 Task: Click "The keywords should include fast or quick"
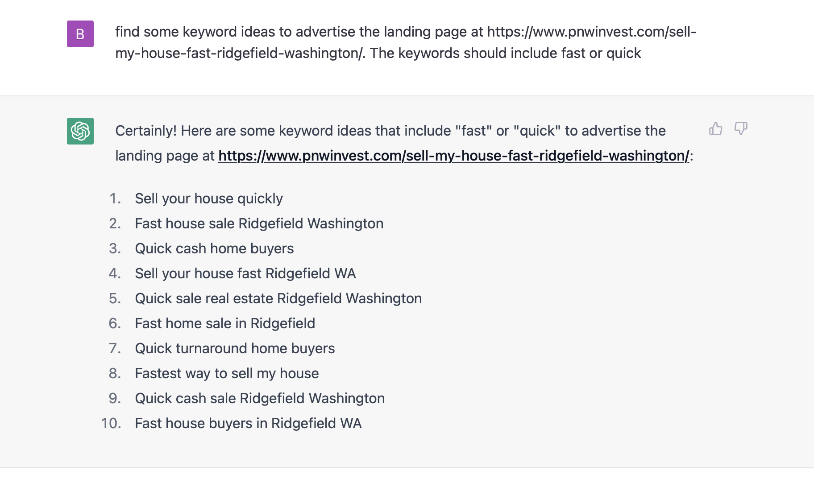pos(505,54)
